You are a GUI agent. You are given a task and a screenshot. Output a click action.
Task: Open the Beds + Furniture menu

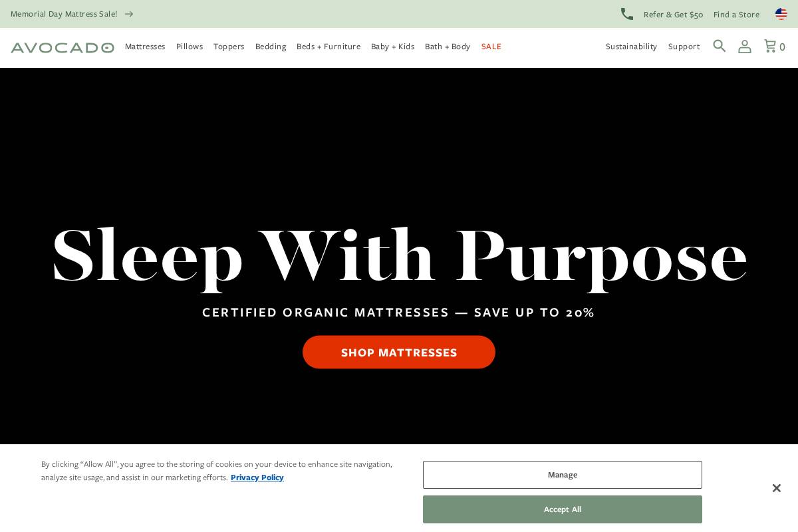click(329, 47)
